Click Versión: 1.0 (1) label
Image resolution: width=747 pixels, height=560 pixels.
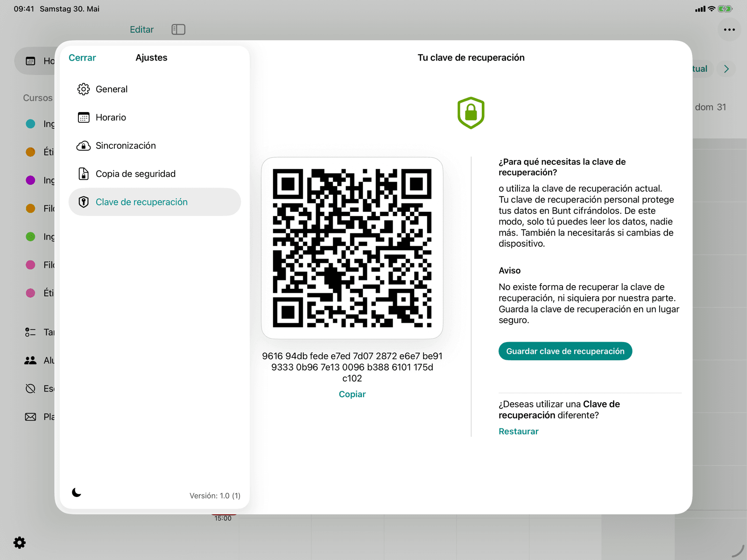(x=215, y=496)
